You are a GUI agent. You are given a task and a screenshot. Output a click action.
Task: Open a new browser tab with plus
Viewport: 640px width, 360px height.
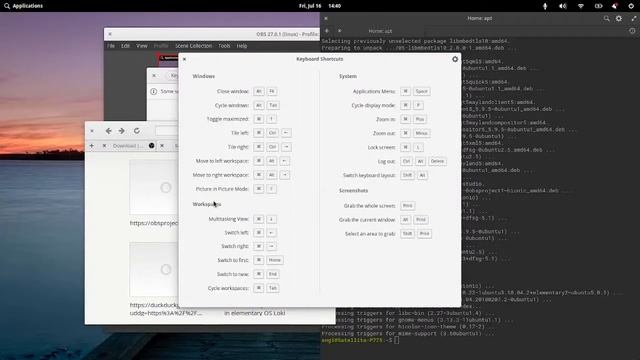pos(91,146)
